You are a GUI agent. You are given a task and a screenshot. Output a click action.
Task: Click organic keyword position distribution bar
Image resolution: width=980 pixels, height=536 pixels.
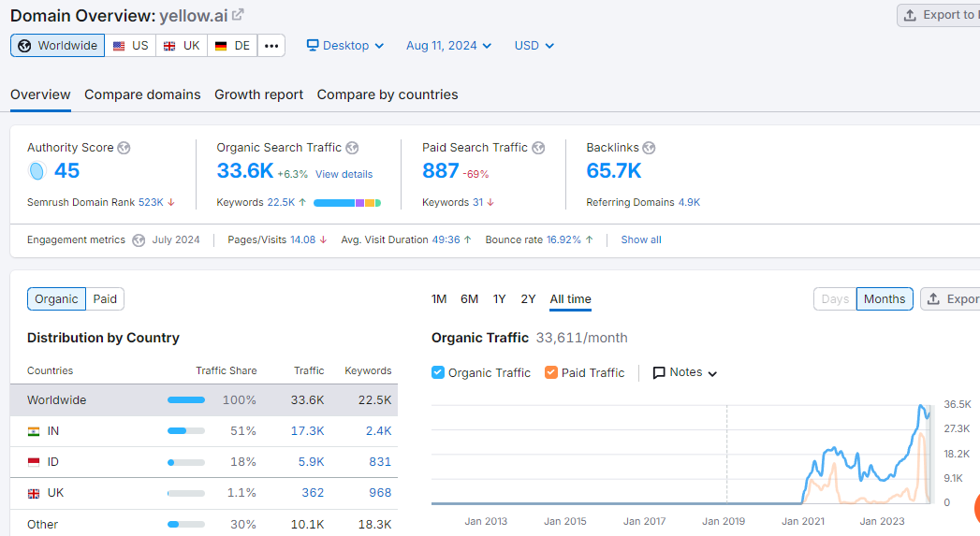[x=347, y=203]
